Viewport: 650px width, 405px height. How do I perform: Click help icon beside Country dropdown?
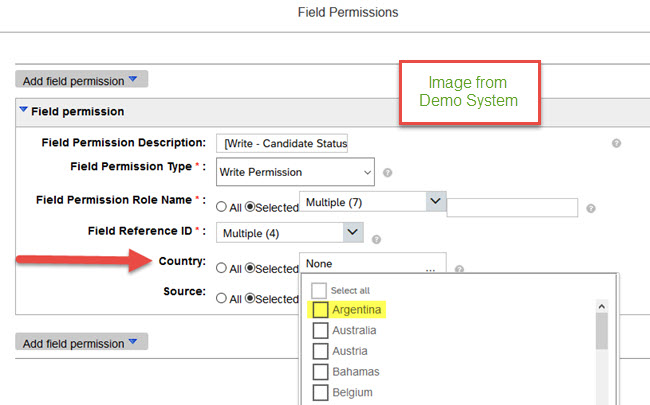(x=459, y=269)
